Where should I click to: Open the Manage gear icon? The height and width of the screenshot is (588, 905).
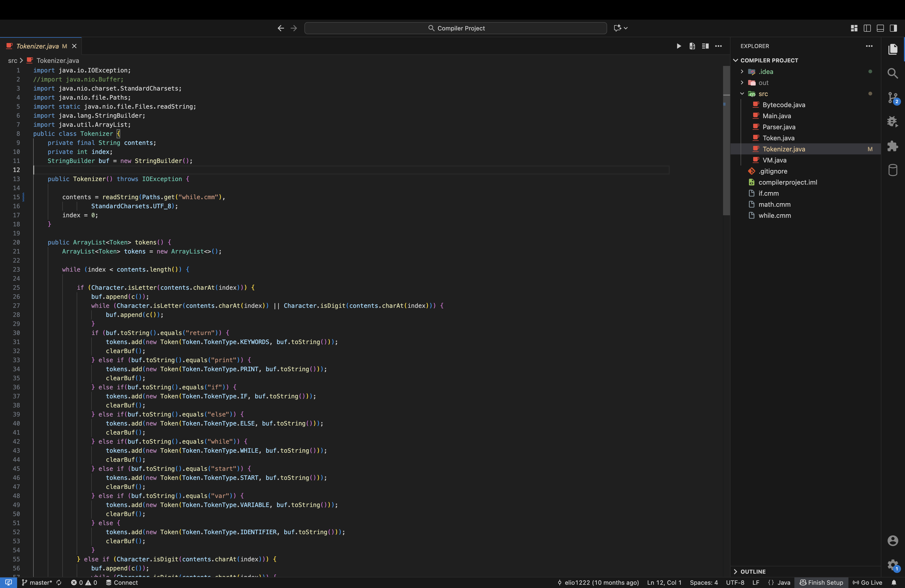892,565
